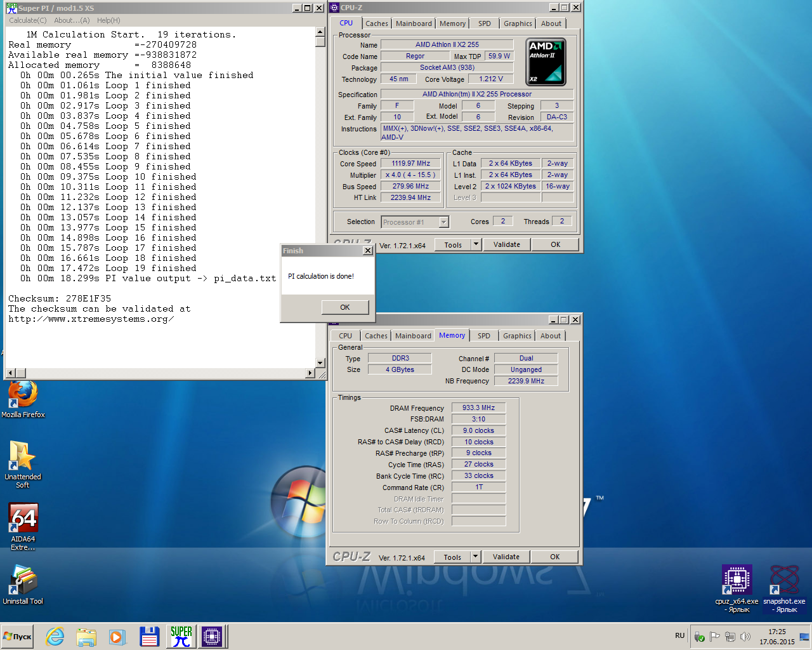This screenshot has height=650, width=812.
Task: Click the Package value Socket AM3 (938)
Action: 447,67
